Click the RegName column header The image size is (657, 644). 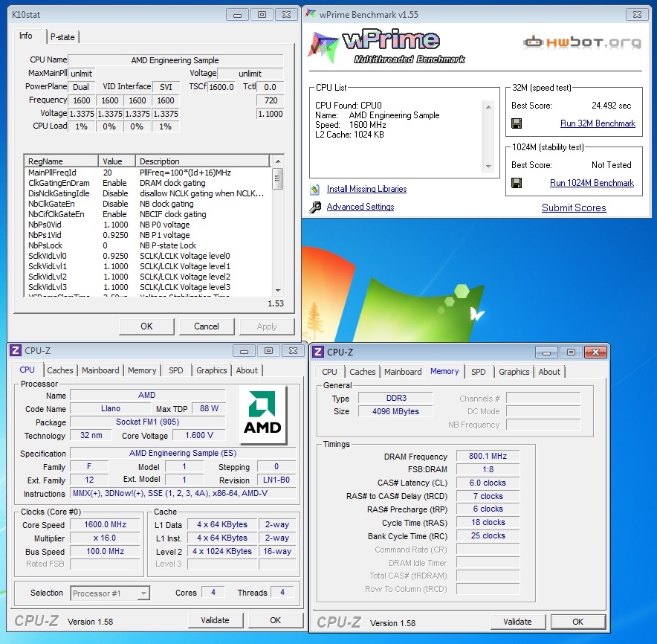point(62,161)
